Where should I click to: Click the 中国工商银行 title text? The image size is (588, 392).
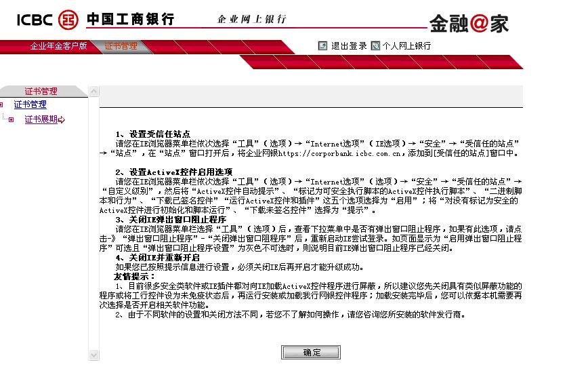point(130,19)
